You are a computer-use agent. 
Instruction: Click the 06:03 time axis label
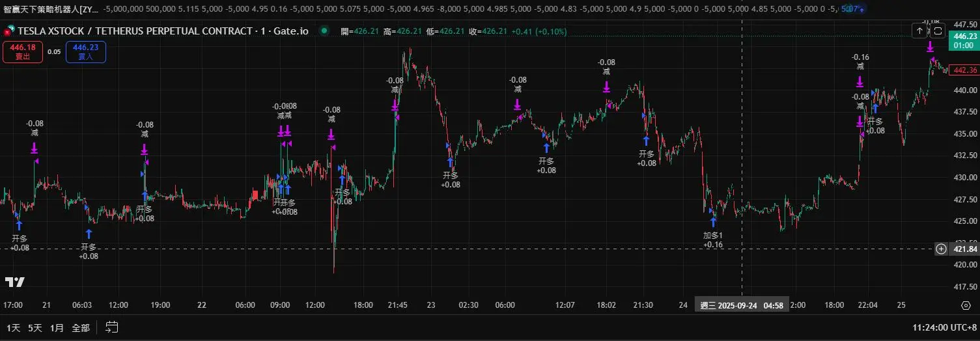coord(82,305)
